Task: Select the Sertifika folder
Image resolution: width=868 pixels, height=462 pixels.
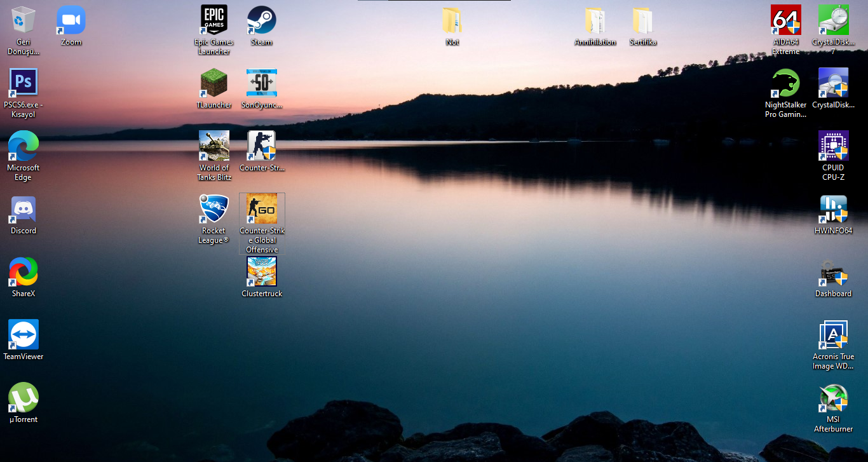Action: [642, 20]
